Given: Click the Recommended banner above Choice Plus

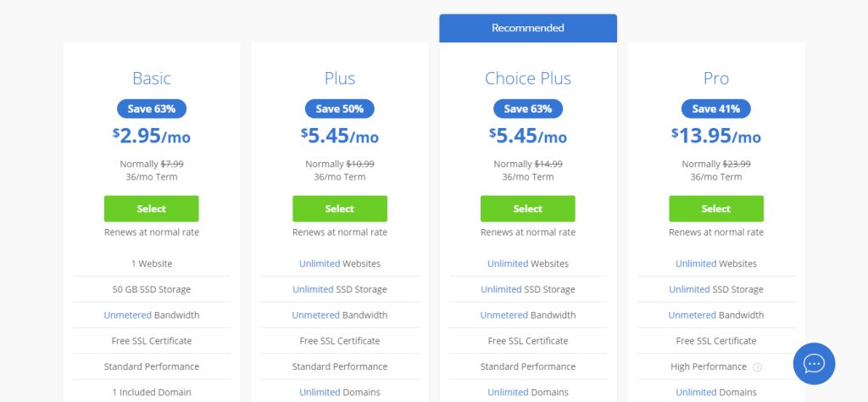Looking at the screenshot, I should pos(527,28).
